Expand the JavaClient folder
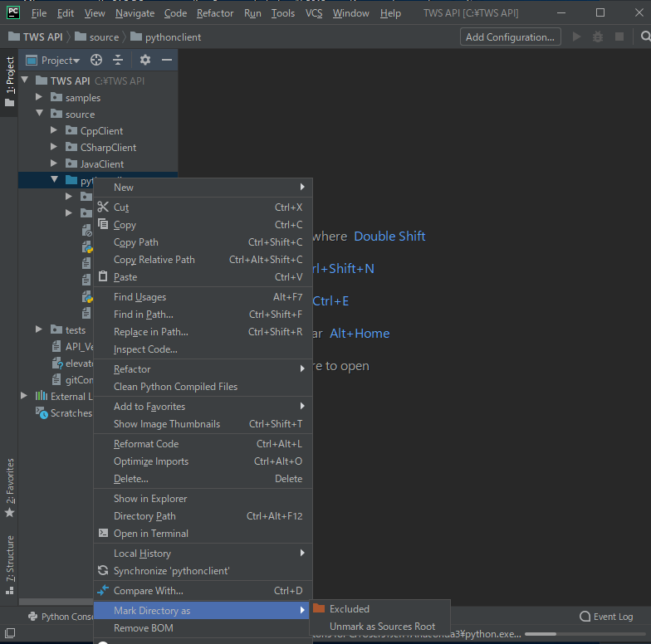 [x=54, y=163]
